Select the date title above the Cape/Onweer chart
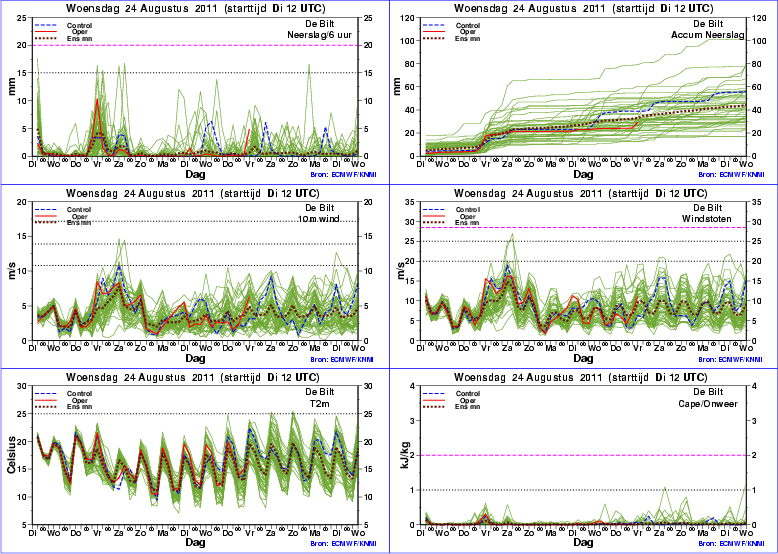Image resolution: width=778 pixels, height=554 pixels. coord(581,377)
